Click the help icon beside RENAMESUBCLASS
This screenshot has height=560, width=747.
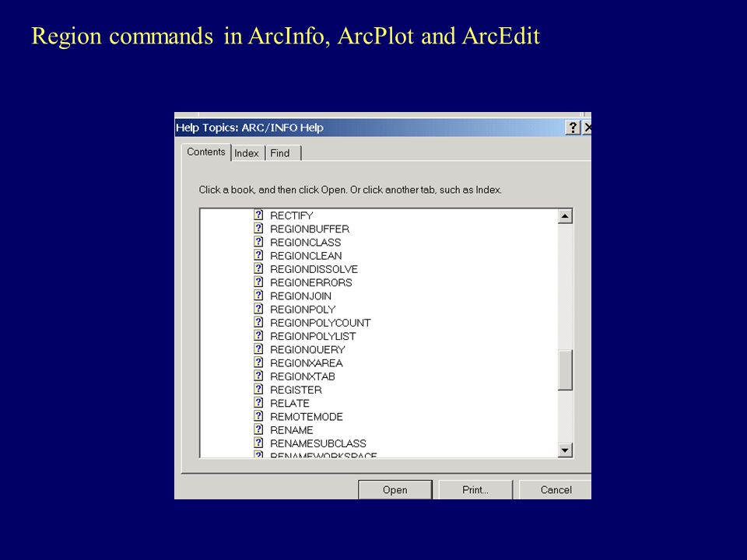258,443
